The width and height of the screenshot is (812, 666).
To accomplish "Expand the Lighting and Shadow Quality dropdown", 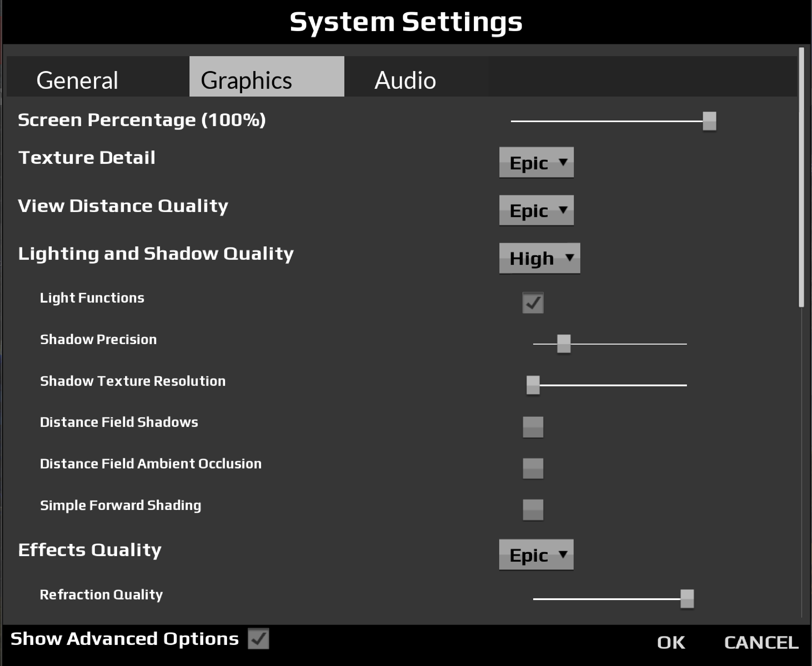I will point(539,258).
